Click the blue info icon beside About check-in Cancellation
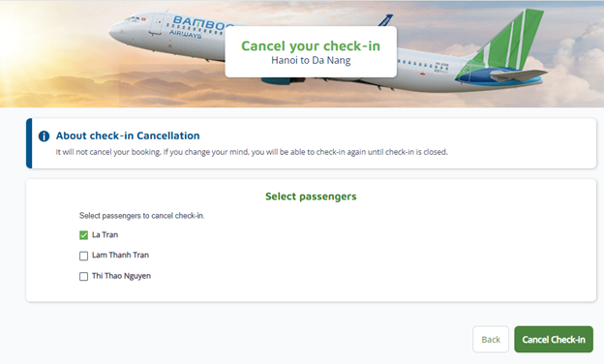Image resolution: width=604 pixels, height=364 pixels. click(44, 136)
